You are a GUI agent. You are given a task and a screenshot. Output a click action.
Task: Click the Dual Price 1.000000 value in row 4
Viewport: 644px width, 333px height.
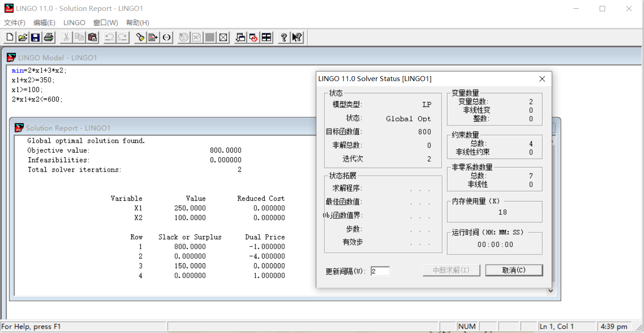point(269,275)
